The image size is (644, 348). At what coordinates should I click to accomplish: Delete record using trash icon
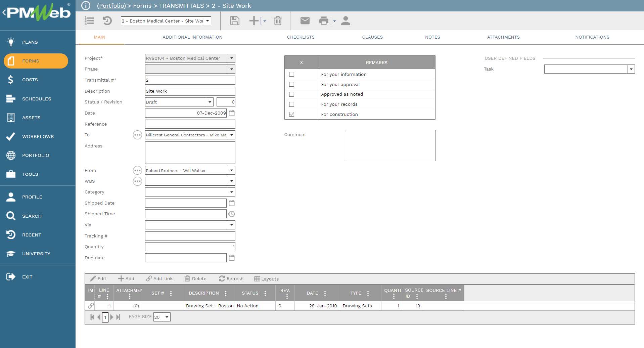(278, 21)
